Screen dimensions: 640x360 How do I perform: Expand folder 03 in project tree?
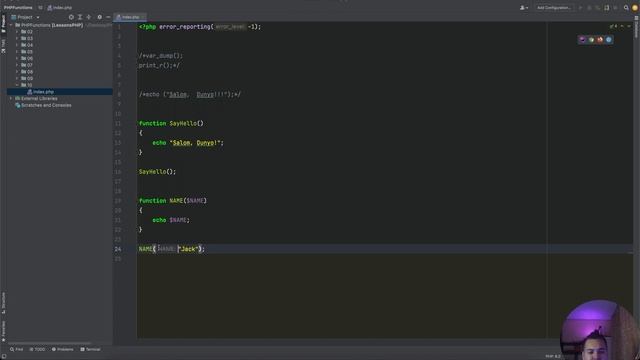(17, 38)
